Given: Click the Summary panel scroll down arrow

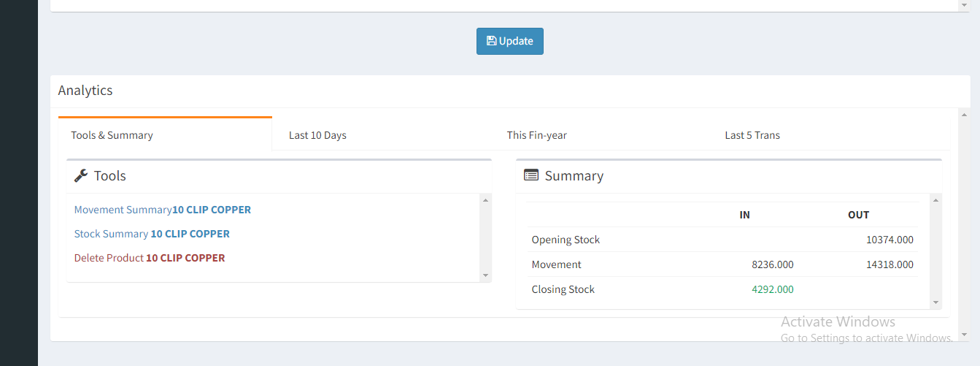Looking at the screenshot, I should click(936, 302).
